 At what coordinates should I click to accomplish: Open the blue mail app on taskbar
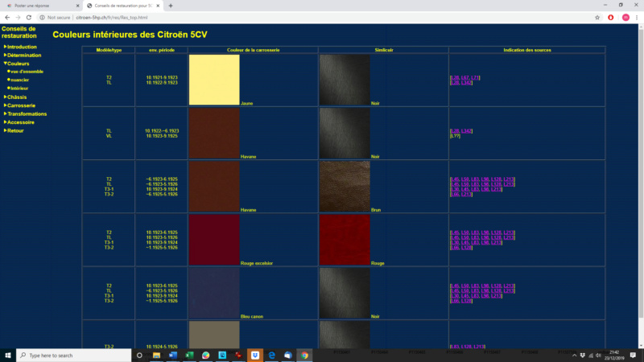[288, 355]
